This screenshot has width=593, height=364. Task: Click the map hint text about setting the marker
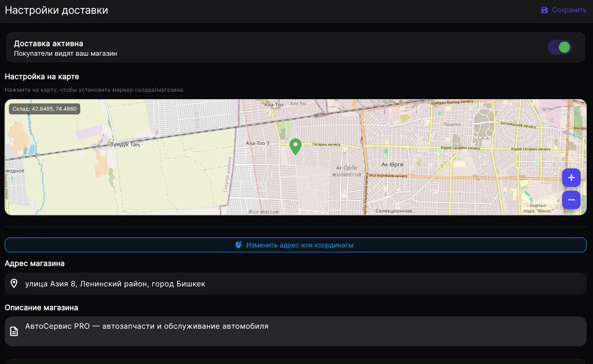pos(95,90)
